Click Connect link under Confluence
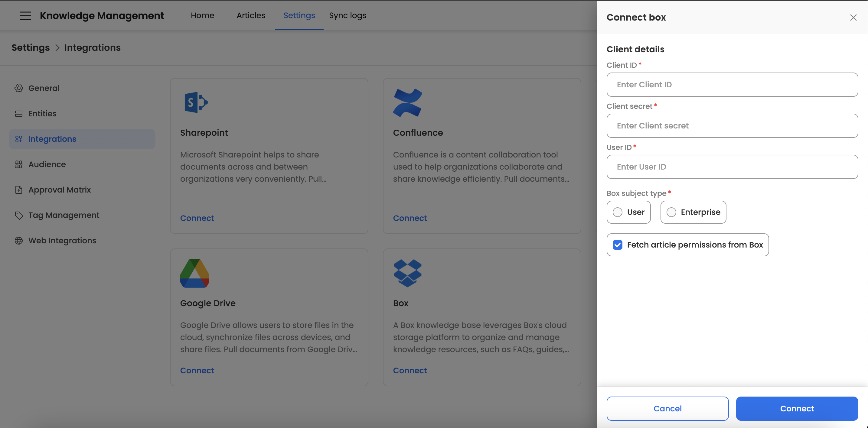This screenshot has height=428, width=868. pyautogui.click(x=410, y=218)
